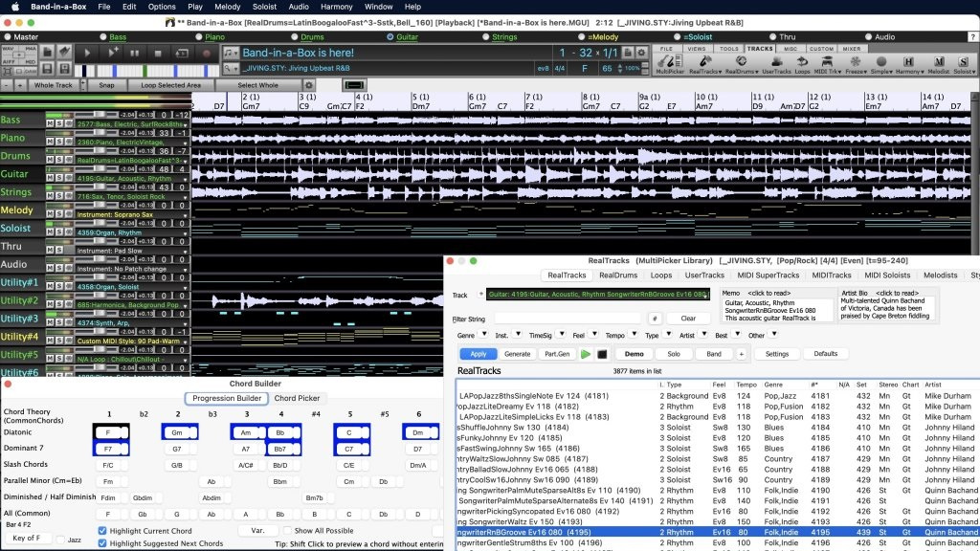Select the RealTracks guitar icon in Tracks toolbar

pyautogui.click(x=705, y=62)
